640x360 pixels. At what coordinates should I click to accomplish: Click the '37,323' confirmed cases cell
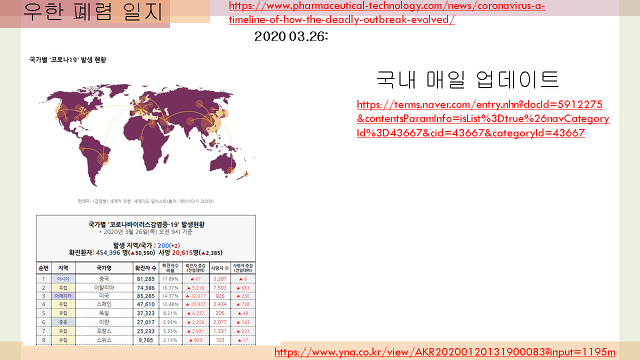point(146,313)
